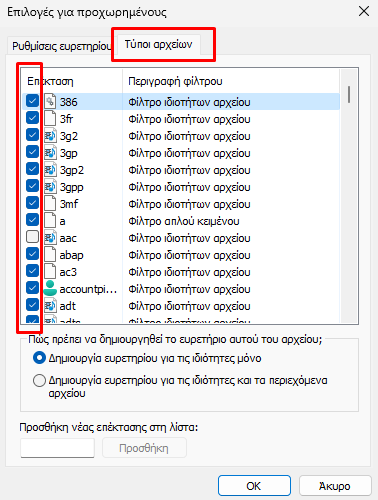Toggle the adt extension checkbox

[x=32, y=305]
